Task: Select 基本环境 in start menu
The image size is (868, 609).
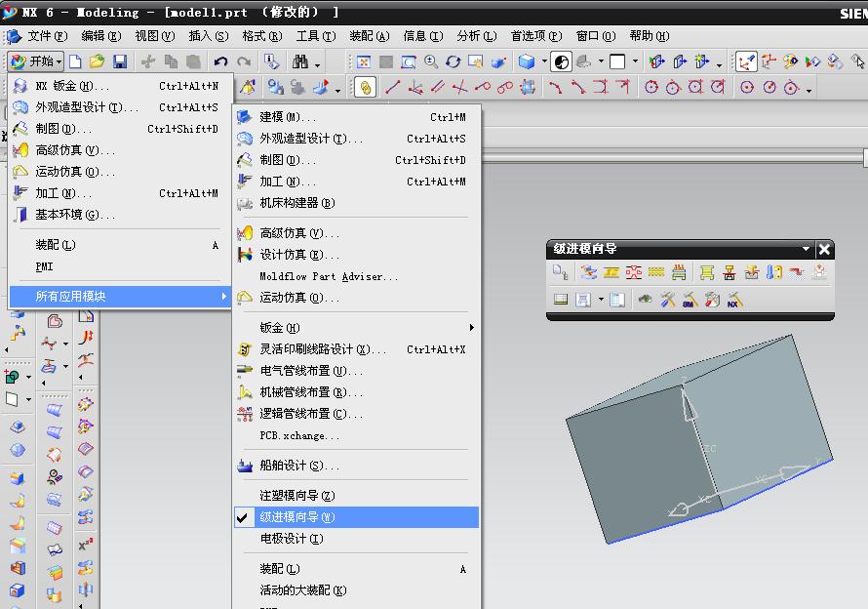Action: point(120,215)
